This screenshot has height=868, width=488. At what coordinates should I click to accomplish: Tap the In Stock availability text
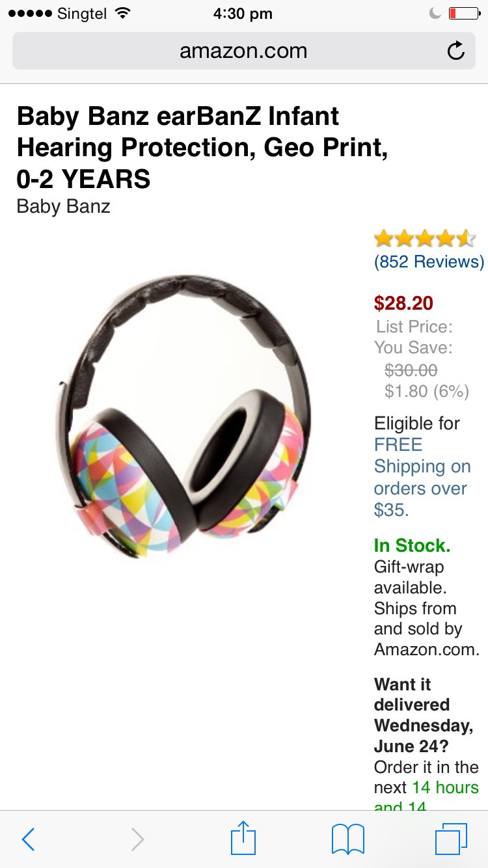click(412, 545)
